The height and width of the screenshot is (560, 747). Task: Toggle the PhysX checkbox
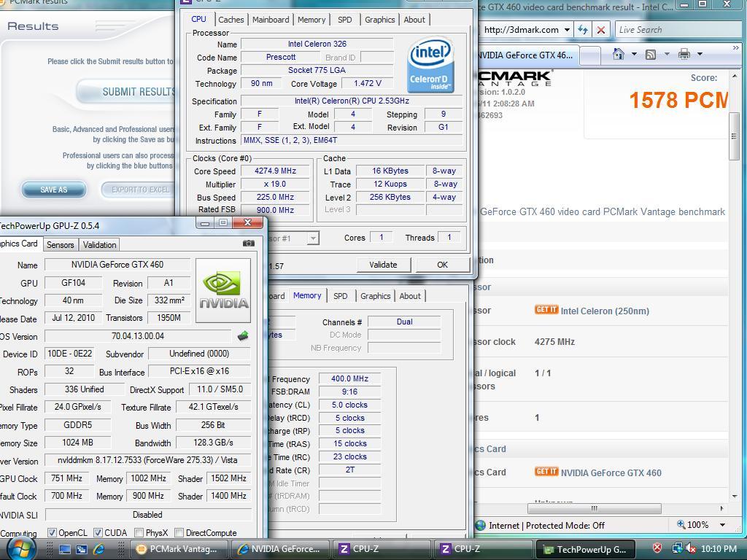(x=139, y=532)
